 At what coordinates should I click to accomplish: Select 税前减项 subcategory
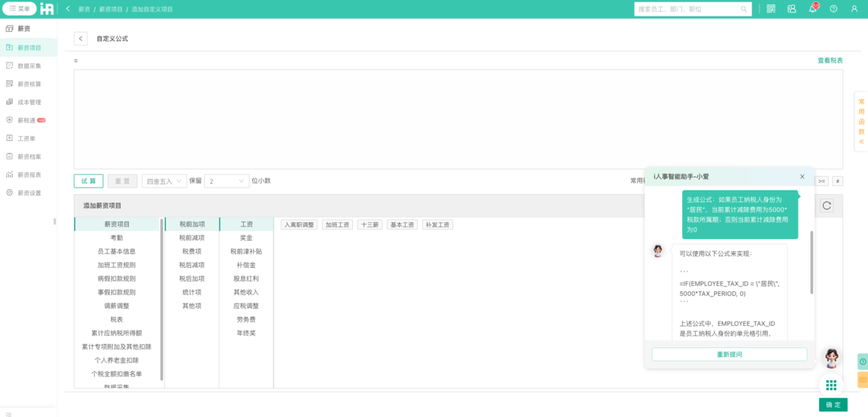(192, 237)
